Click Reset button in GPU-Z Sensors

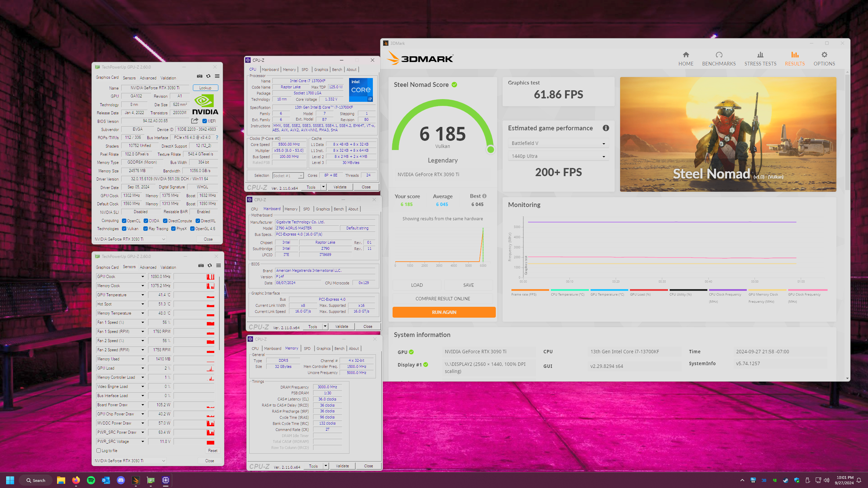[x=213, y=451]
